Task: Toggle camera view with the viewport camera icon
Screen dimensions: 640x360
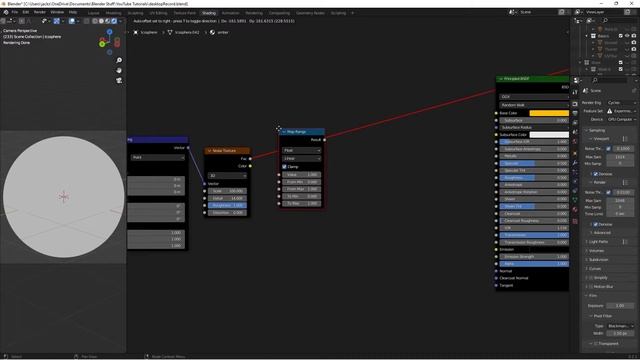Action: coord(119,80)
